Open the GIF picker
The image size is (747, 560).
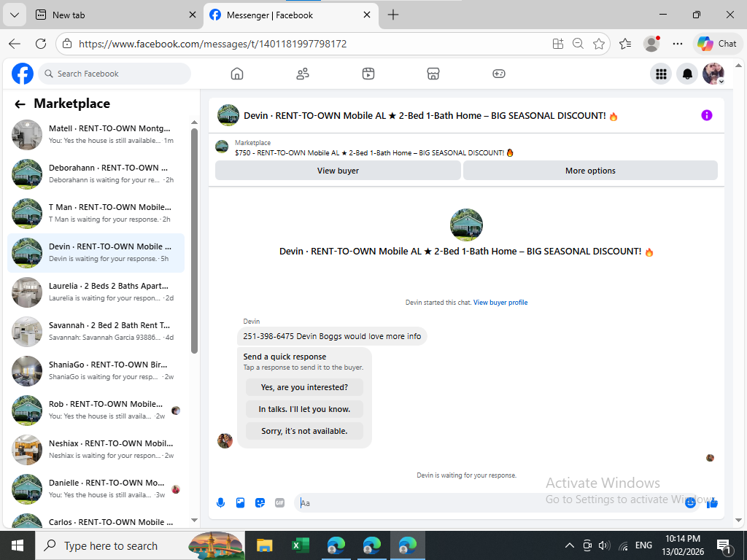point(279,503)
